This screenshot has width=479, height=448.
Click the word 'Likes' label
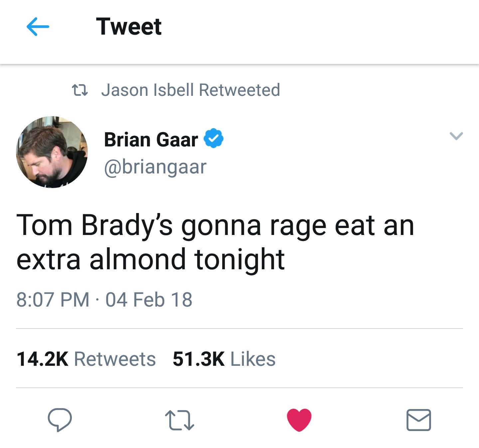(253, 359)
